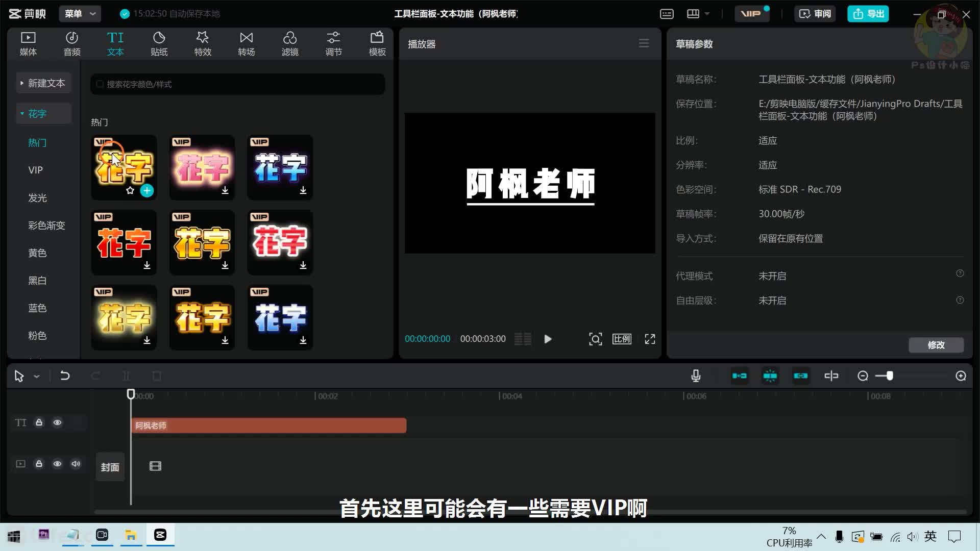Lock the text track
Screen dimensions: 980x551
tap(39, 422)
